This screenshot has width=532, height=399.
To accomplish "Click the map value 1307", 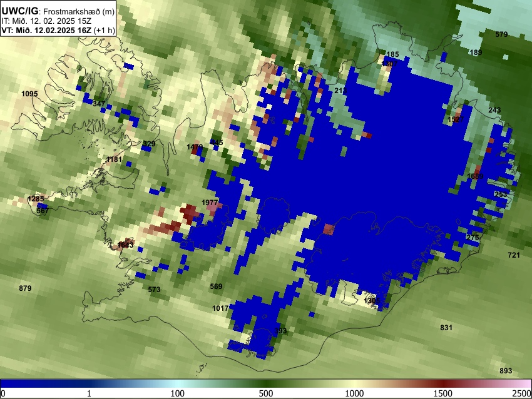I will point(389,64).
